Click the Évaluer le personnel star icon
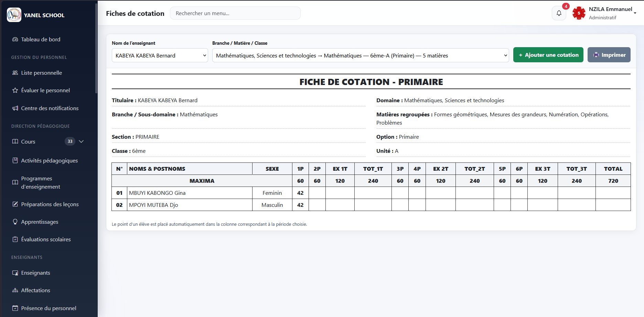The height and width of the screenshot is (317, 644). 15,90
